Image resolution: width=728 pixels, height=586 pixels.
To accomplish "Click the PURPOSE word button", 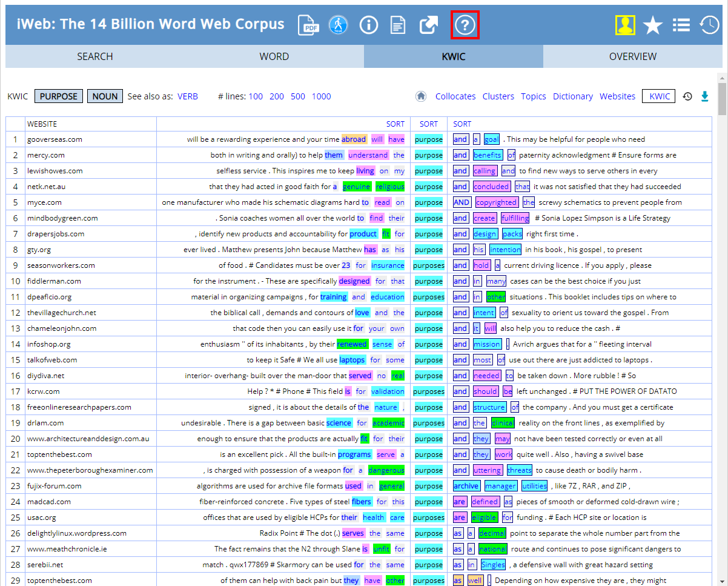I will (59, 96).
